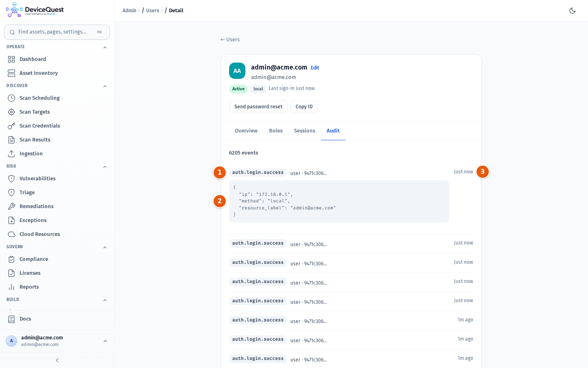Switch to the Overview tab

click(x=246, y=131)
